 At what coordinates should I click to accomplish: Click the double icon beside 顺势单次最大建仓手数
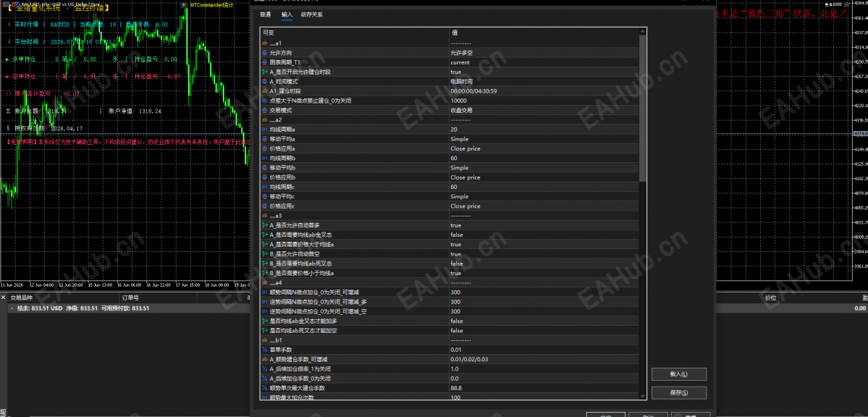pyautogui.click(x=265, y=388)
